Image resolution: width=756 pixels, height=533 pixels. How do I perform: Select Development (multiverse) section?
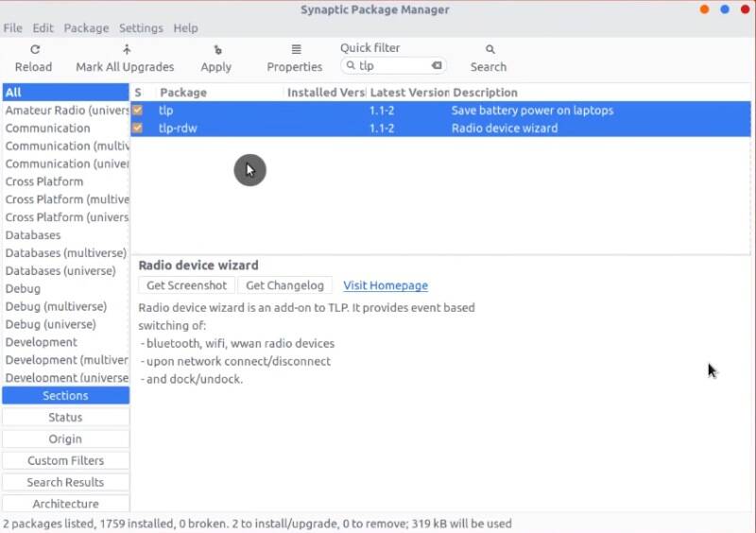[x=65, y=360]
